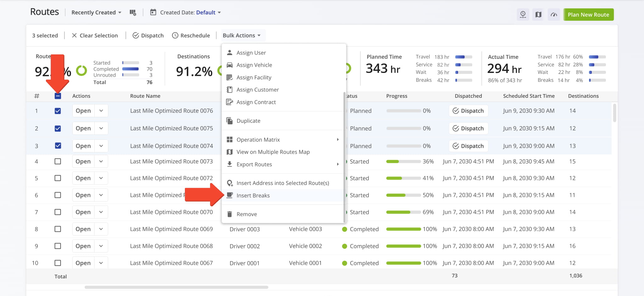Click the column settings icon beside Recently Created
The image size is (644, 296).
[133, 13]
